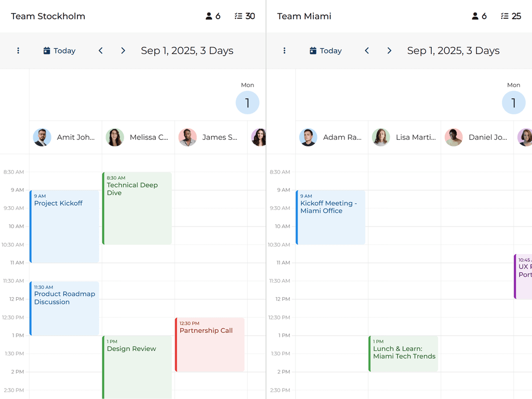Image resolution: width=532 pixels, height=399 pixels.
Task: Open the Team Stockholm three-dot options menu
Action: (18, 51)
